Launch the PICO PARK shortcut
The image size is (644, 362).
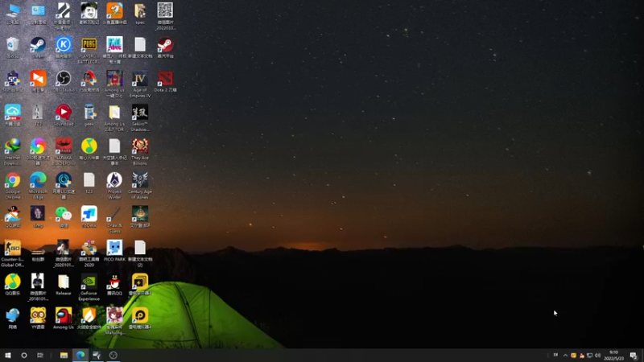coord(114,248)
